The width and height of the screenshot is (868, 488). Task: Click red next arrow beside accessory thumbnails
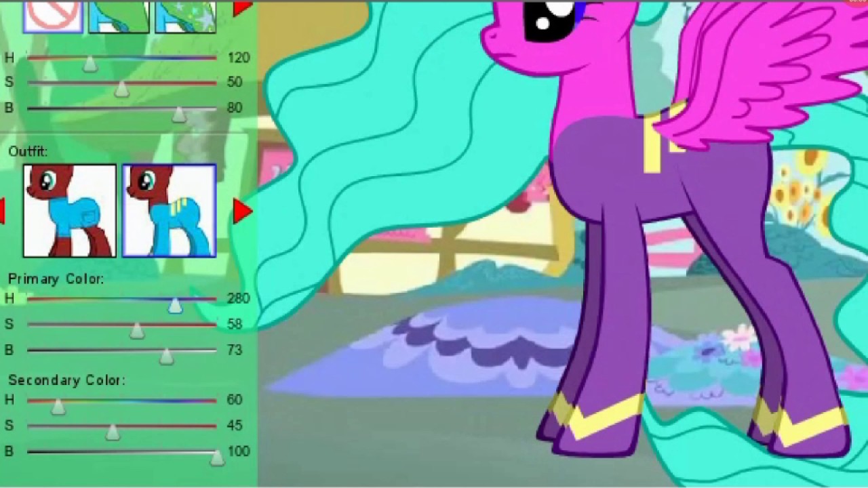point(242,8)
